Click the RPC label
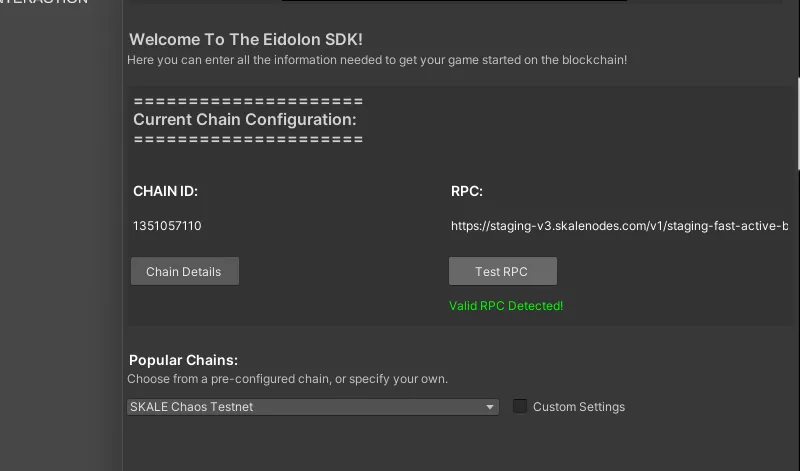This screenshot has width=800, height=471. click(x=467, y=191)
